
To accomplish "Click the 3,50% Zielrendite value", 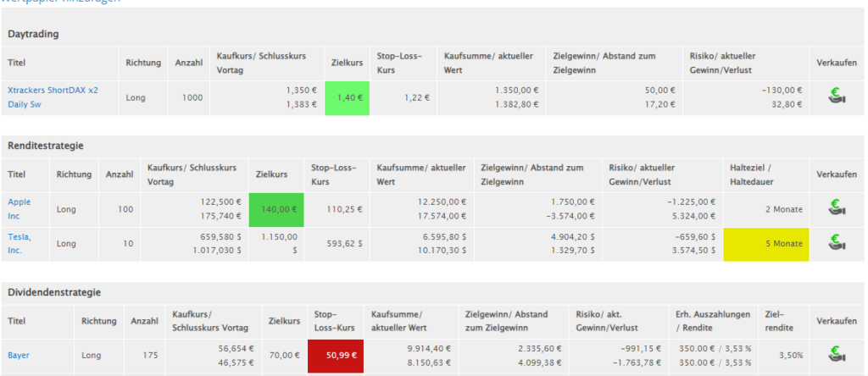I will coord(791,356).
